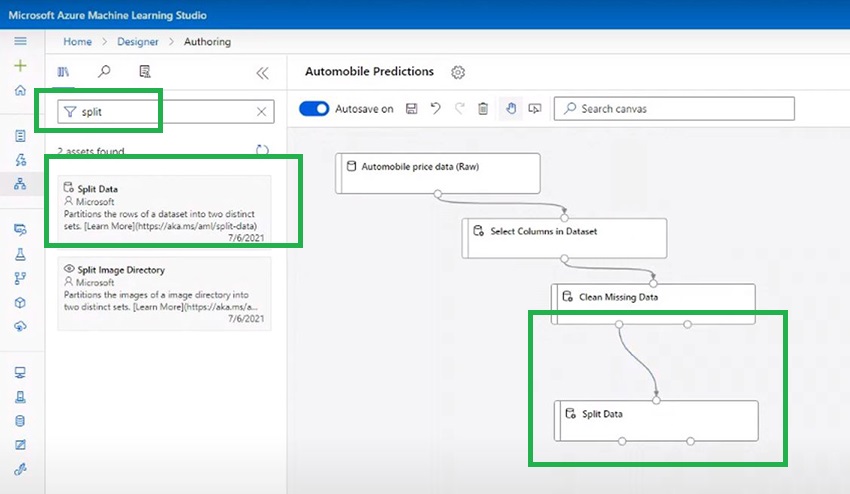Image resolution: width=850 pixels, height=494 pixels.
Task: Open the Linked Services icon
Action: point(20,469)
